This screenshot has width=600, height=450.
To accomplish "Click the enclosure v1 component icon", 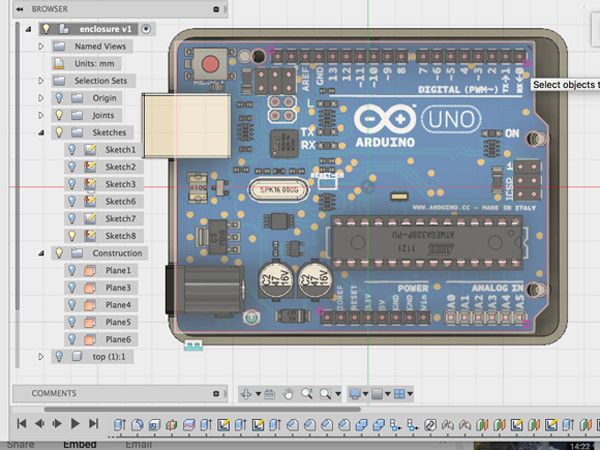I will (x=64, y=29).
